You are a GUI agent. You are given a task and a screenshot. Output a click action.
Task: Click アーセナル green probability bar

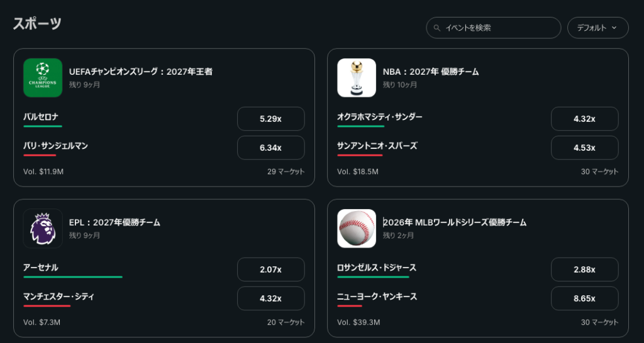[73, 277]
